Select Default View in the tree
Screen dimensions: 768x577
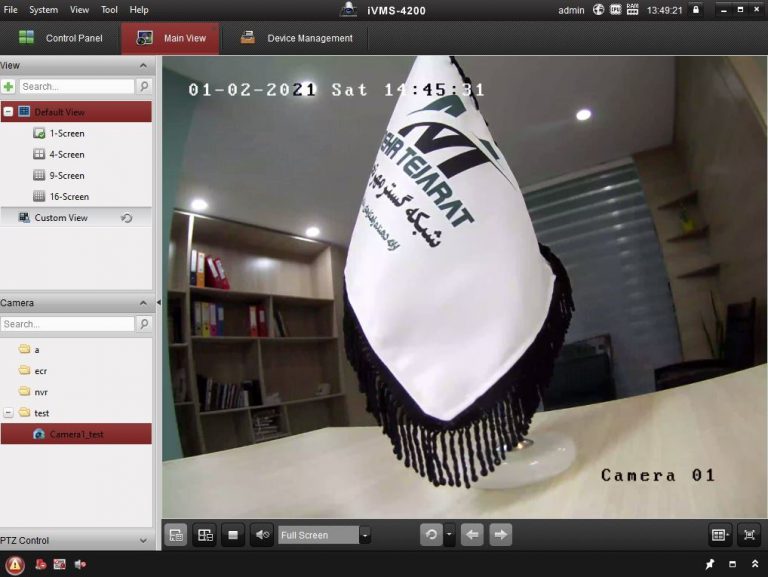(76, 112)
